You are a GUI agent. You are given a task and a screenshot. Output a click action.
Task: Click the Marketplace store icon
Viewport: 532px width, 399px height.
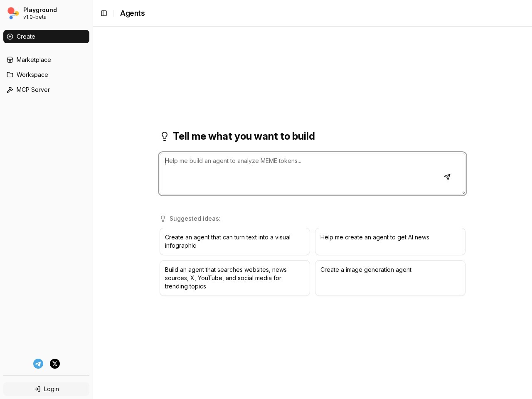(10, 60)
